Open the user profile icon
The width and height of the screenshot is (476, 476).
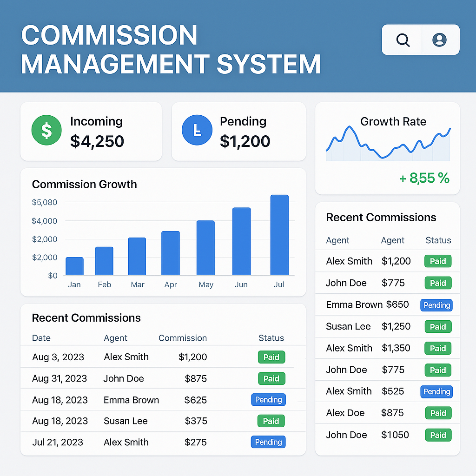439,40
